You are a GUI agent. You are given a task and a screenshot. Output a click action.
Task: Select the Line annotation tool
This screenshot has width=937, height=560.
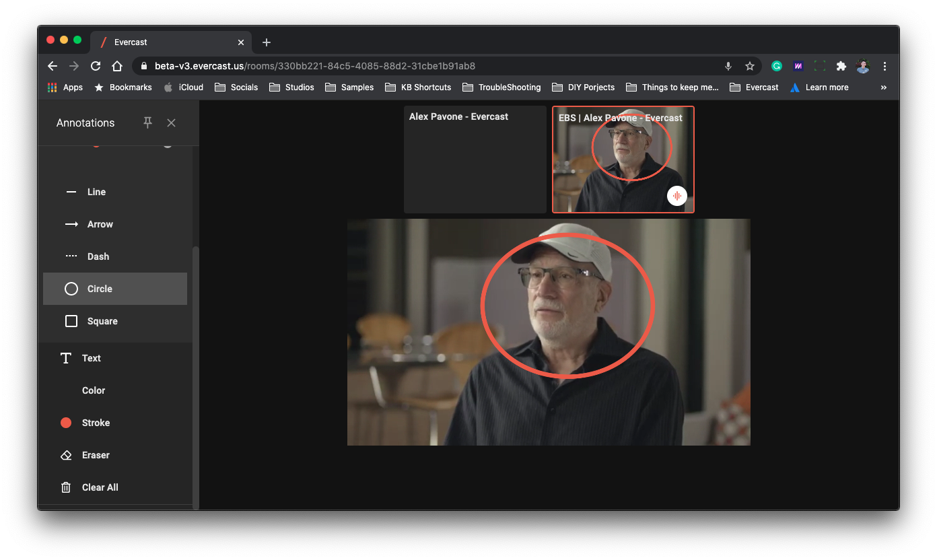point(115,192)
